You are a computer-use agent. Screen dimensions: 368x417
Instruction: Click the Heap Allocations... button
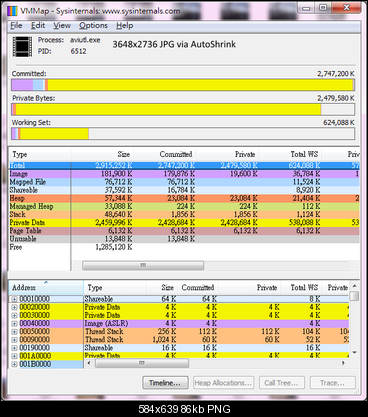click(x=223, y=383)
